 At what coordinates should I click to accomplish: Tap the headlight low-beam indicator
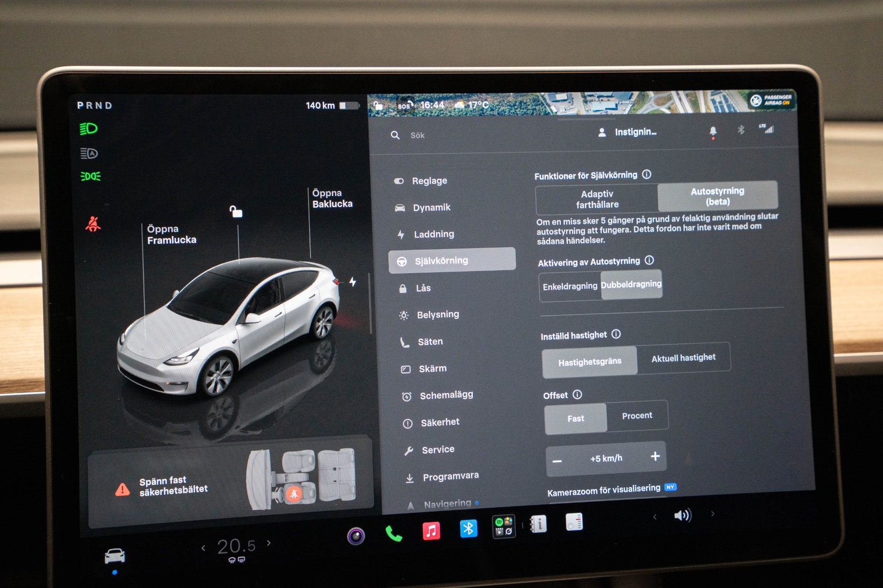[x=89, y=129]
